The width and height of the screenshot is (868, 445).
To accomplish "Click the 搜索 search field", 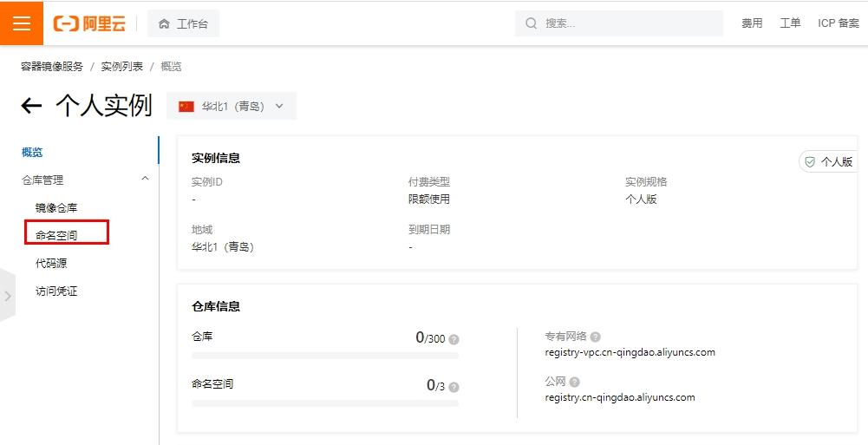I will [x=619, y=23].
